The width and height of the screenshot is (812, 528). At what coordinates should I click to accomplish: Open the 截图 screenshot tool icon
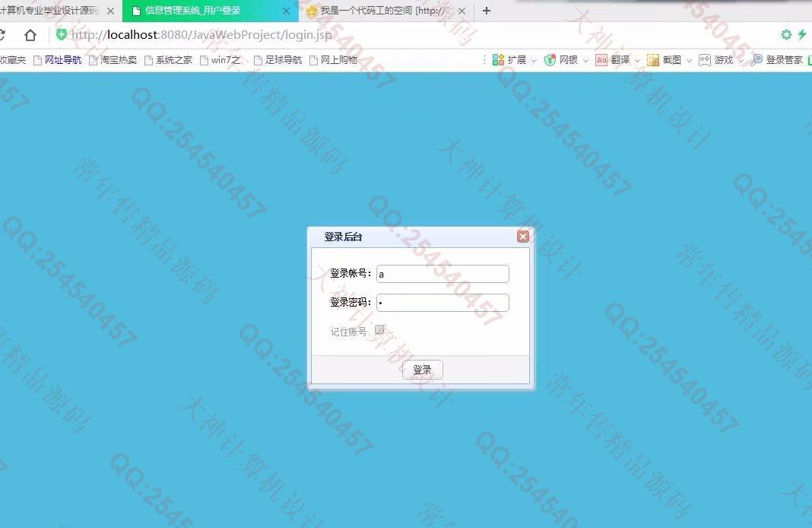[653, 60]
